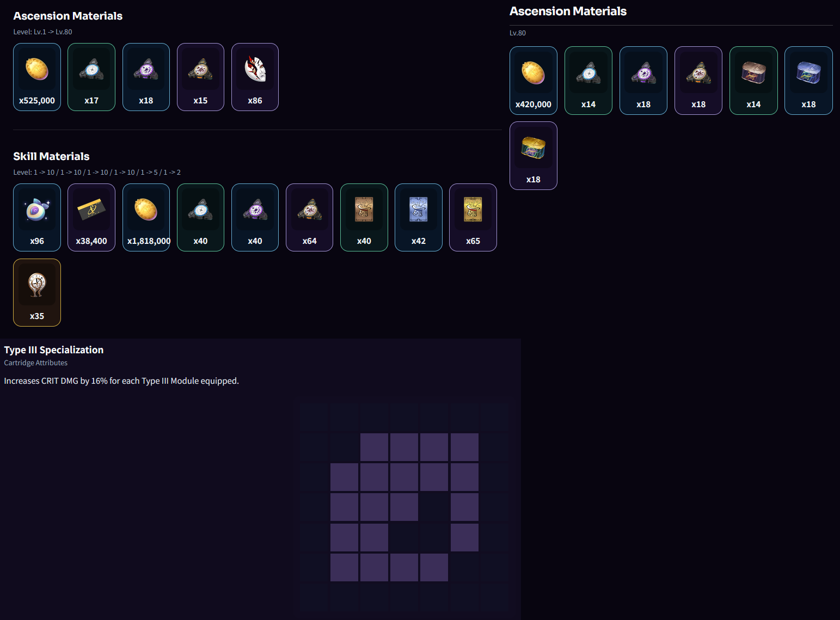
Task: Select the x42 blue card skill material
Action: [x=419, y=218]
